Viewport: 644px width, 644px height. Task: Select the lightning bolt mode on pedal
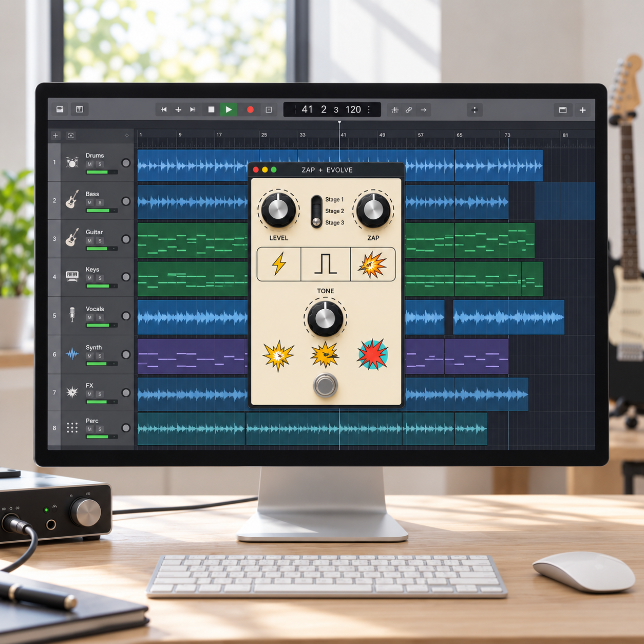coord(279,264)
